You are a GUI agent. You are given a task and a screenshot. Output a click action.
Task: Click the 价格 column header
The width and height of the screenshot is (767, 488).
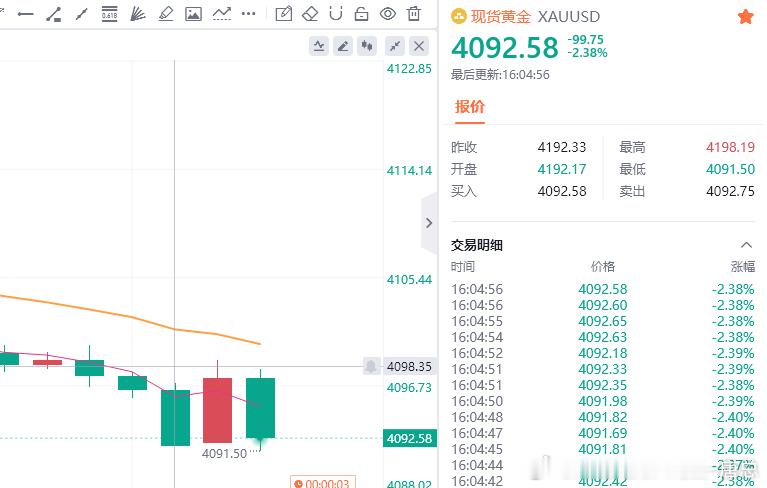(603, 266)
